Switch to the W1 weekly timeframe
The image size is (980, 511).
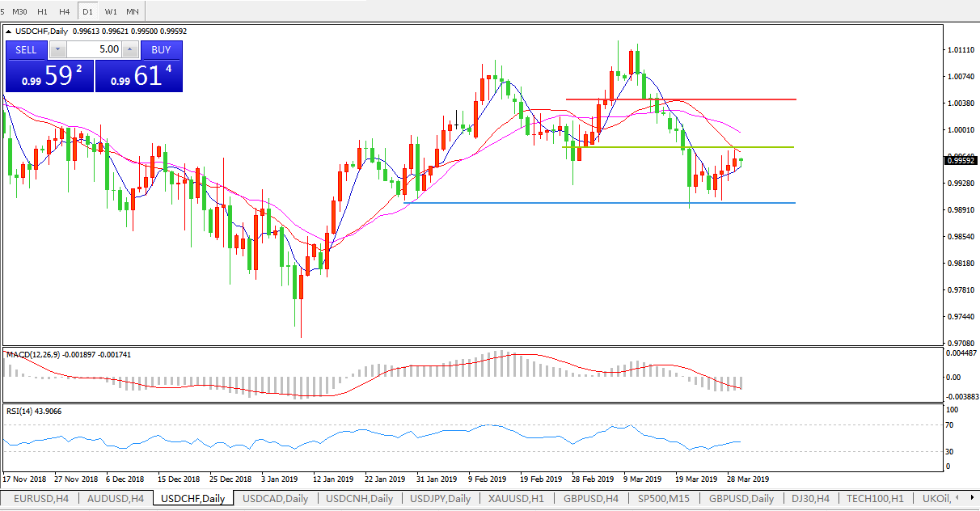pyautogui.click(x=111, y=11)
